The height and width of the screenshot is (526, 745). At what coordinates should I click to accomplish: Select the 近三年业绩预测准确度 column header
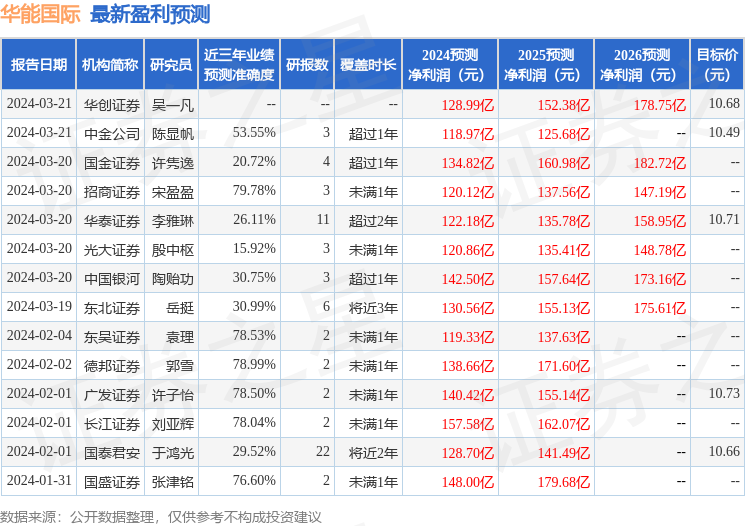(x=239, y=64)
